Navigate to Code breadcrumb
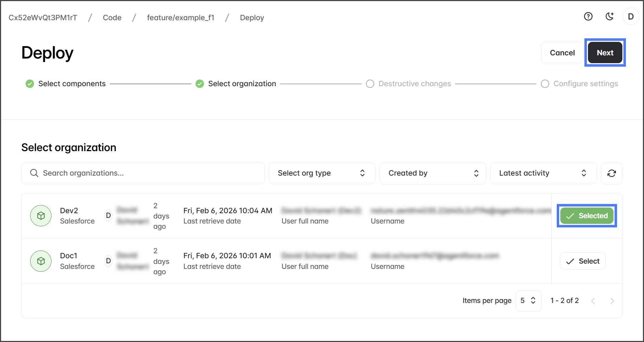Image resolution: width=644 pixels, height=342 pixels. point(112,18)
